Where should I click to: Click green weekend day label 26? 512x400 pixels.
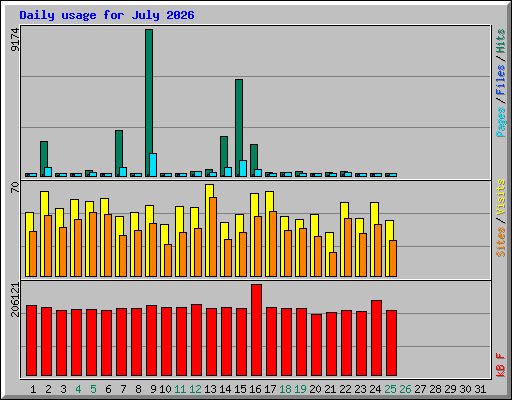tap(406, 389)
